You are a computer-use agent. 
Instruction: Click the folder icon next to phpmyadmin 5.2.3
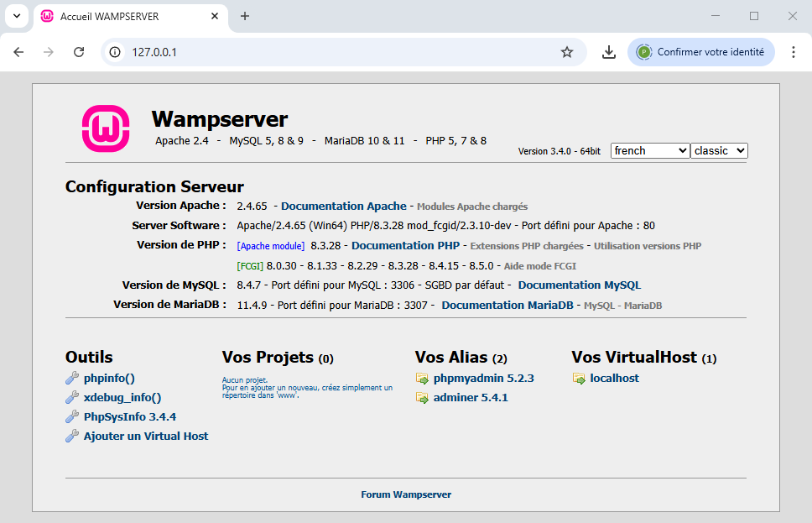click(x=422, y=379)
